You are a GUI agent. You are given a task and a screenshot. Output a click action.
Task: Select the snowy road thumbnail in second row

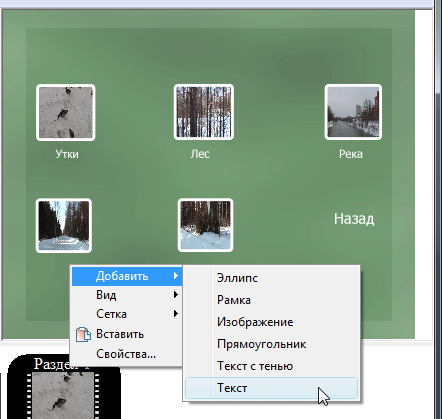tap(64, 226)
